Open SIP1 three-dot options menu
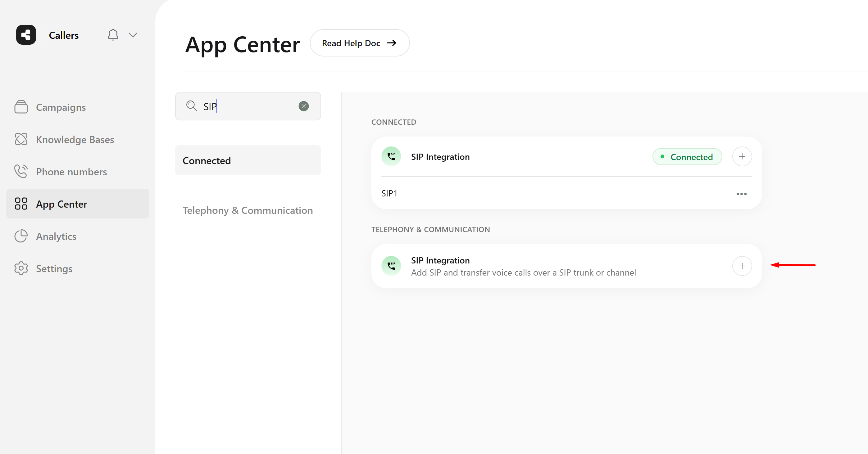Image resolution: width=868 pixels, height=454 pixels. (741, 194)
